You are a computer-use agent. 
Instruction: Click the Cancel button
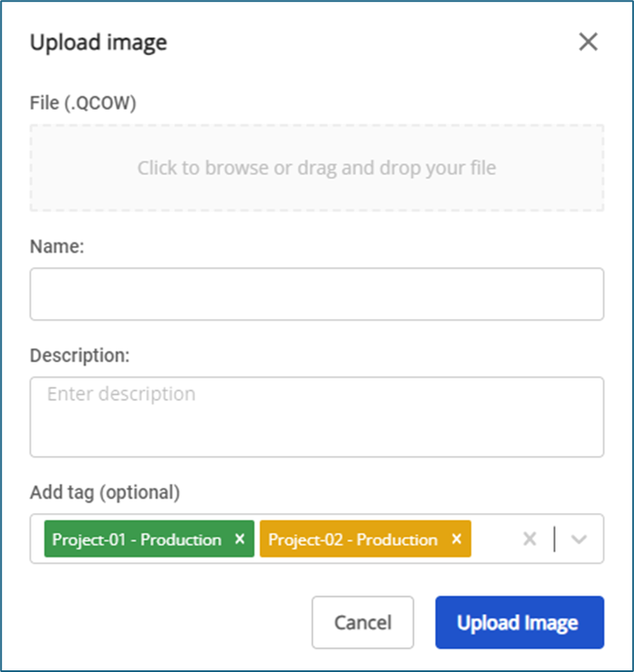tap(363, 623)
